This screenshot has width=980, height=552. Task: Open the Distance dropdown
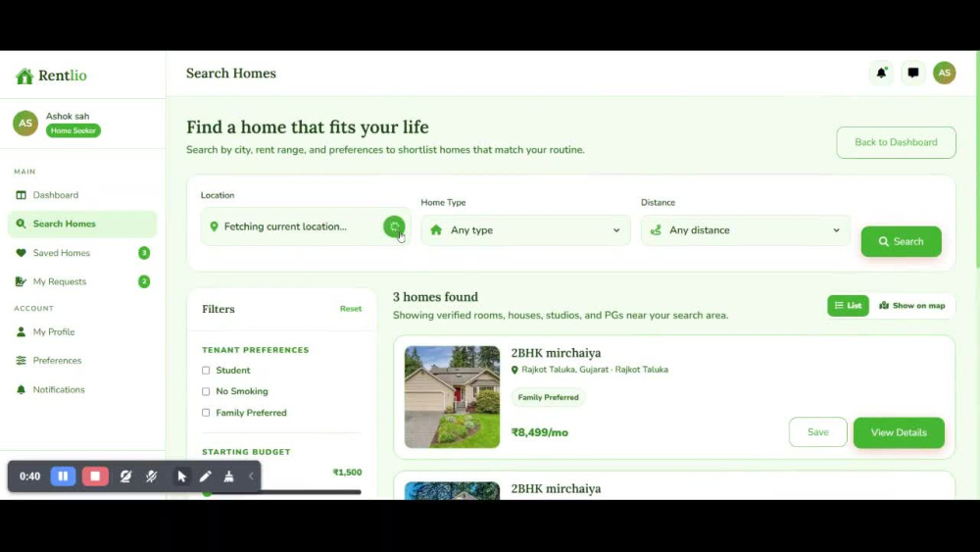pyautogui.click(x=746, y=230)
